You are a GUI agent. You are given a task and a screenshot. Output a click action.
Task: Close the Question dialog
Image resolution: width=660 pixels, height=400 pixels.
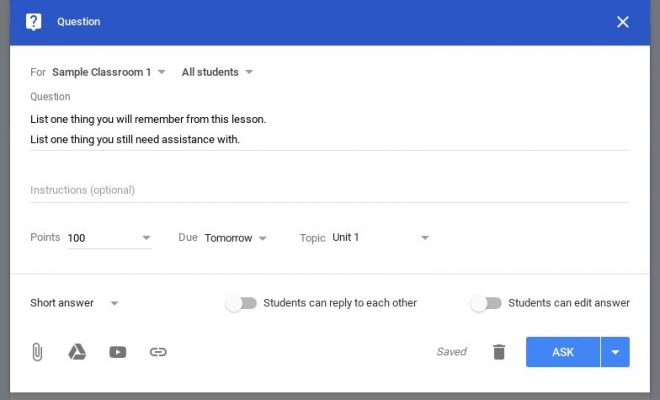click(623, 22)
